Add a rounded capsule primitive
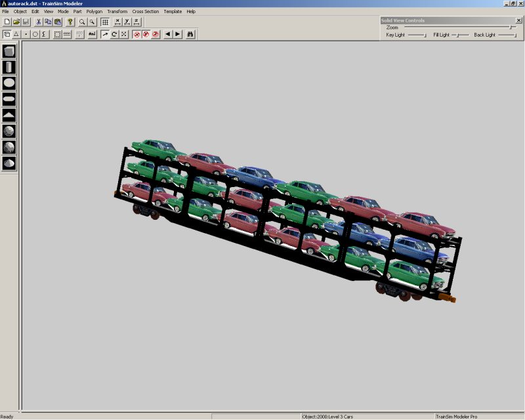Image resolution: width=525 pixels, height=420 pixels. [9, 99]
